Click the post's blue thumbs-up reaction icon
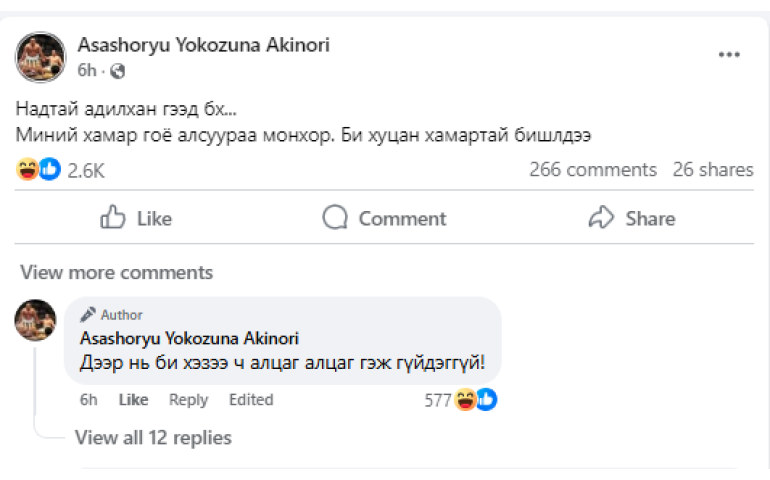 coord(49,170)
